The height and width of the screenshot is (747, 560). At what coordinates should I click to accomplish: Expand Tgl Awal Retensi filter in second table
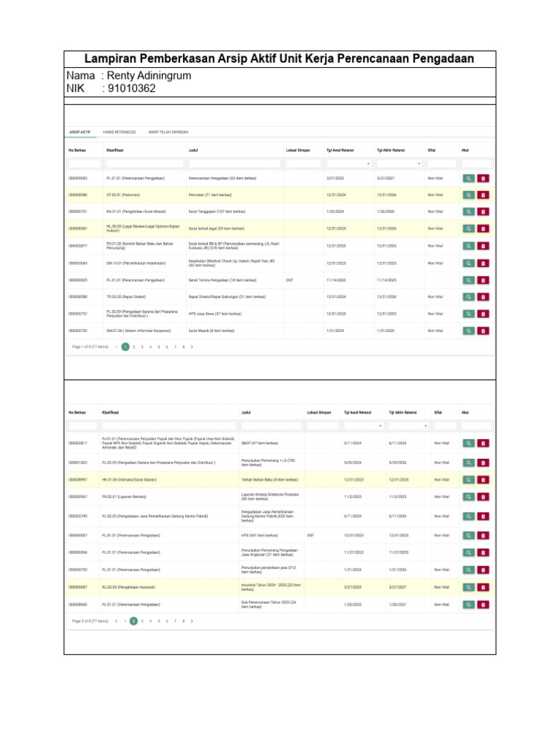[x=364, y=425]
